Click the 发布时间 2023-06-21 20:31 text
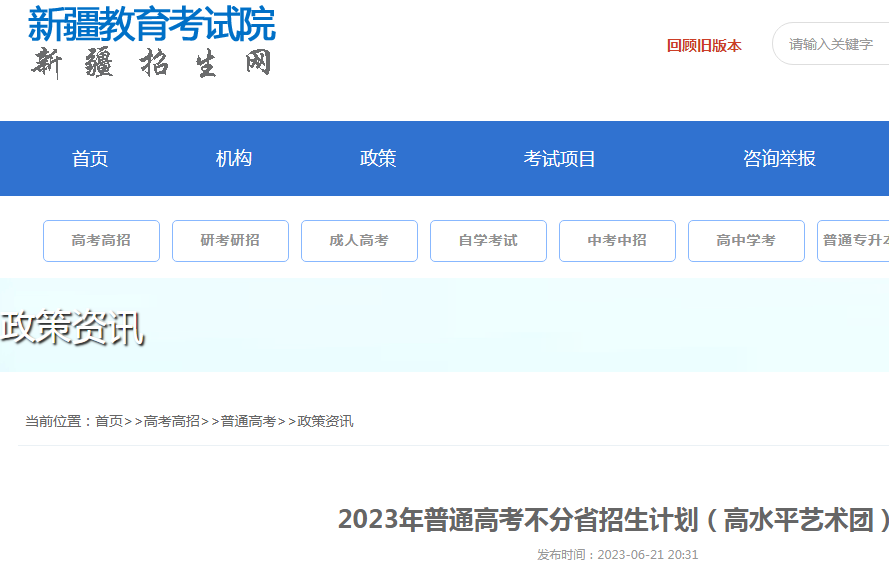 pos(617,555)
